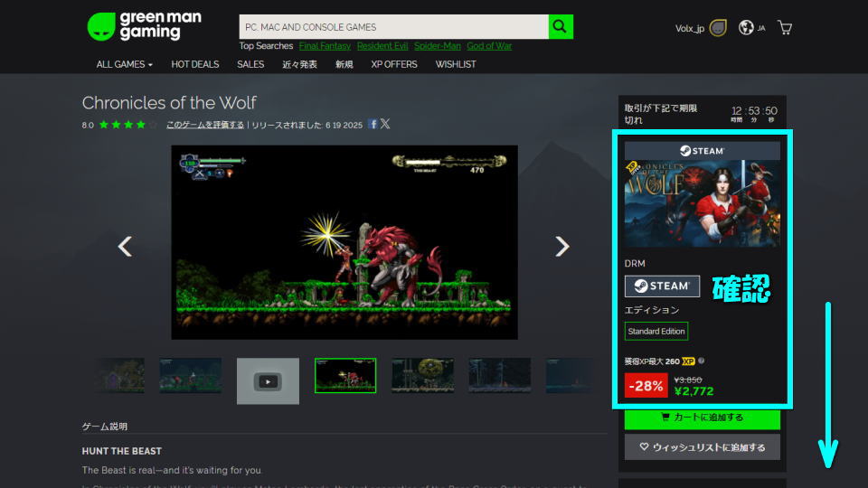Viewport: 868px width, 488px height.
Task: Click the -28% discount badge
Action: 646,385
